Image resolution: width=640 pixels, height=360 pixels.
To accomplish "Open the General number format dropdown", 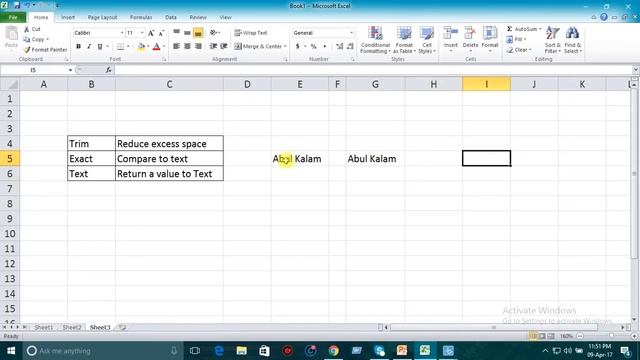I will 351,33.
